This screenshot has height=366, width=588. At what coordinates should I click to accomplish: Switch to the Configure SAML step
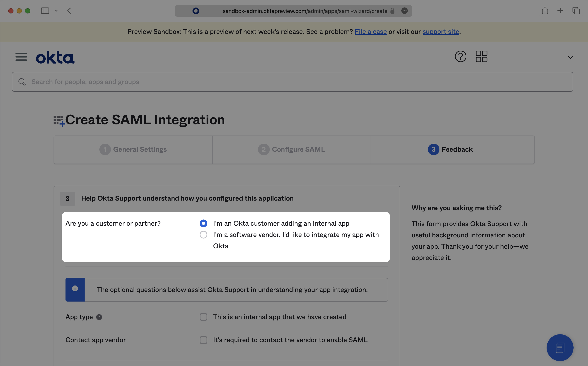[x=291, y=149]
